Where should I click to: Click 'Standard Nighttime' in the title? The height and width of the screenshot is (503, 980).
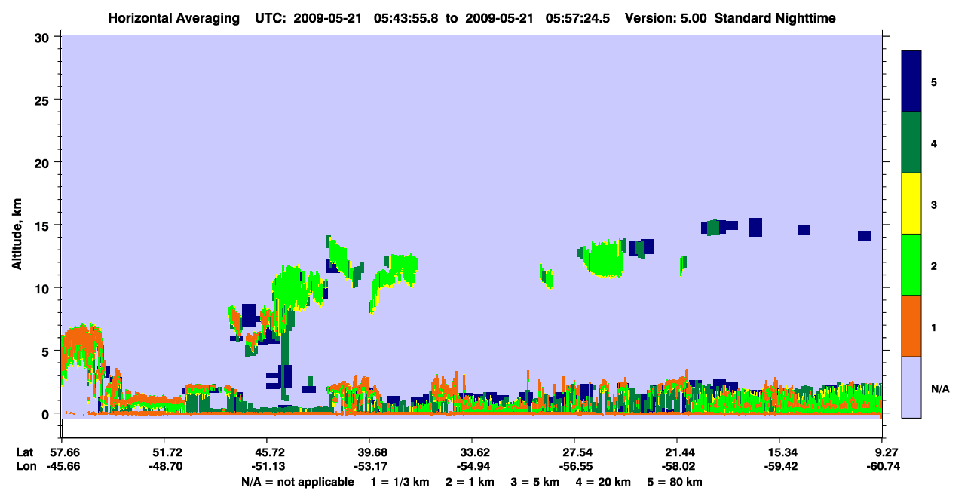[775, 18]
